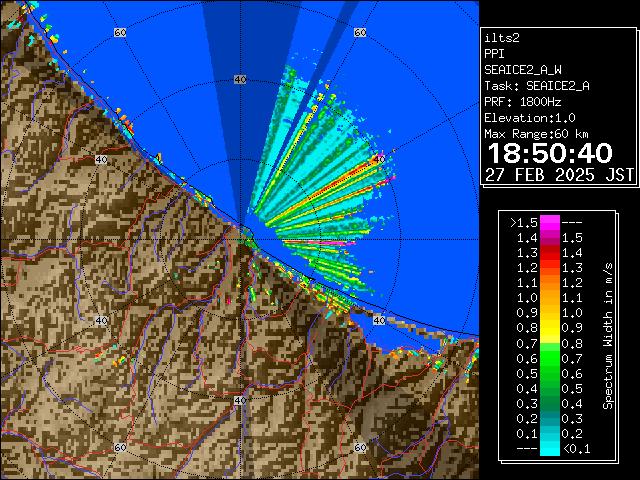Select the 40 label on the lower-left land

click(101, 320)
